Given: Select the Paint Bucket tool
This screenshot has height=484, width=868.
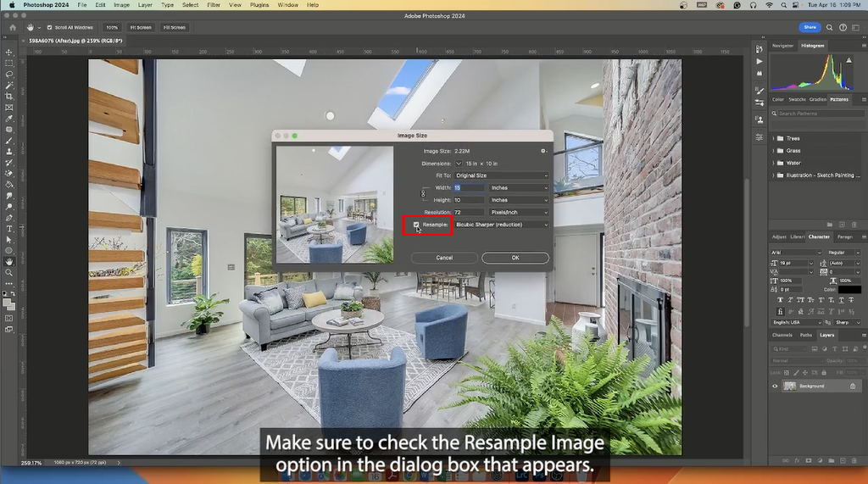Looking at the screenshot, I should [x=8, y=185].
